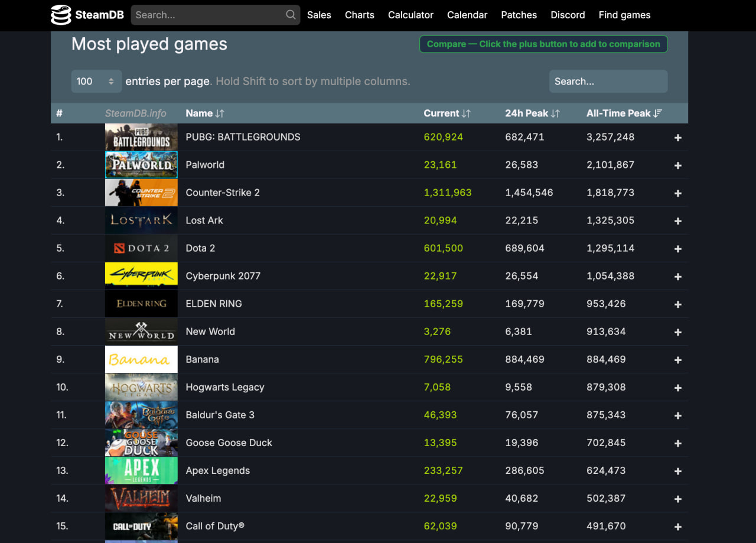The height and width of the screenshot is (543, 756).
Task: Click the magnifier icon in top search bar
Action: tap(291, 15)
